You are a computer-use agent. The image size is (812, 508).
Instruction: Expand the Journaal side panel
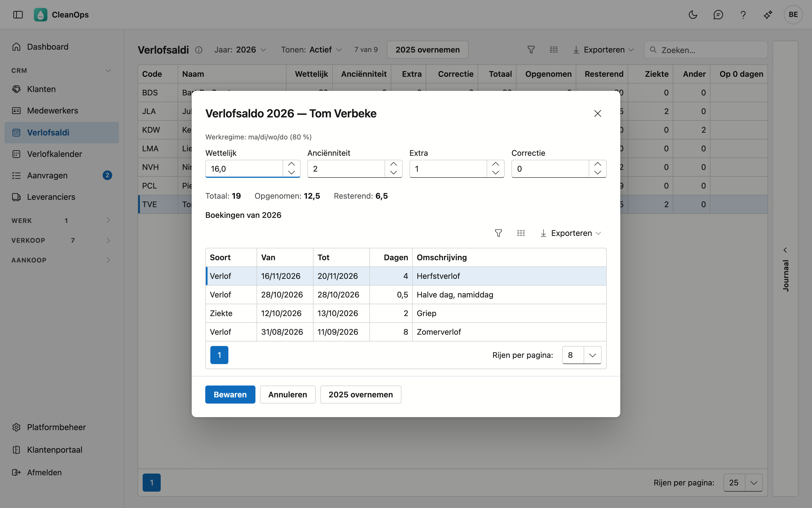click(x=785, y=269)
